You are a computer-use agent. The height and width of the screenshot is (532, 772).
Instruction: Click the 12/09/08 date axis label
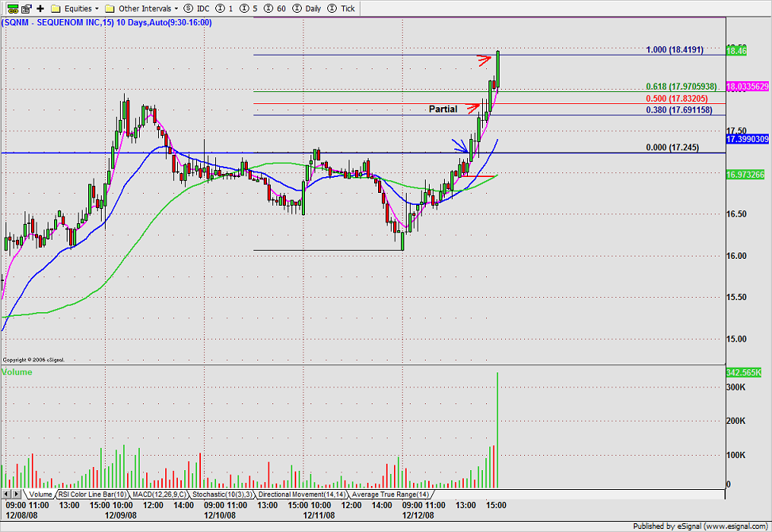coord(121,515)
